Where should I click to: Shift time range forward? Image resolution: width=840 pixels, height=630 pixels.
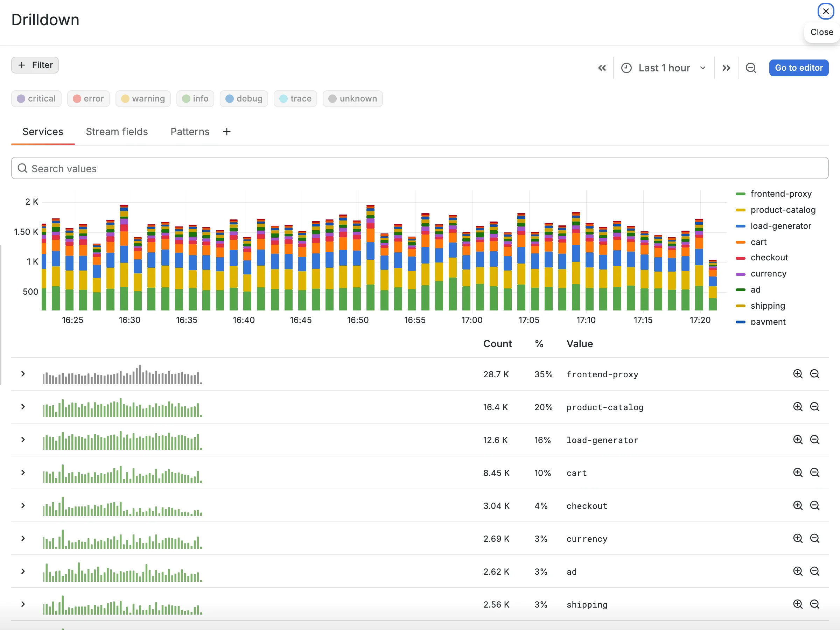(726, 68)
